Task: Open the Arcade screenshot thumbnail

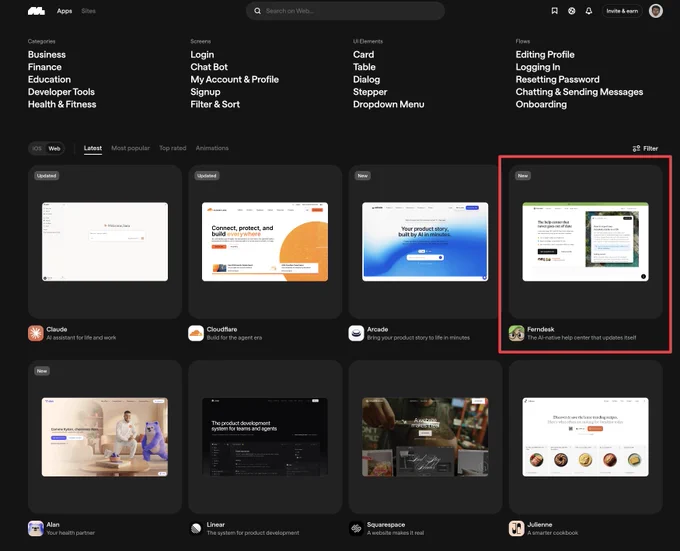Action: pyautogui.click(x=425, y=241)
